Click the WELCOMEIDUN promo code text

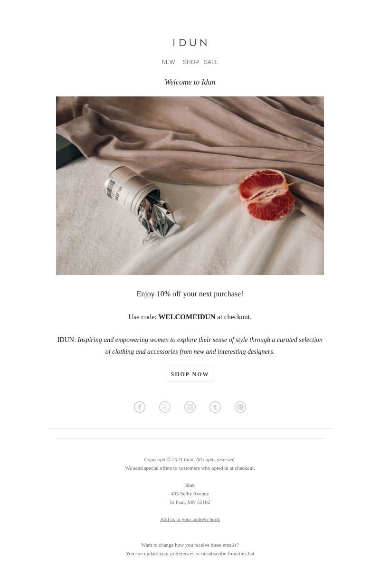tap(187, 317)
